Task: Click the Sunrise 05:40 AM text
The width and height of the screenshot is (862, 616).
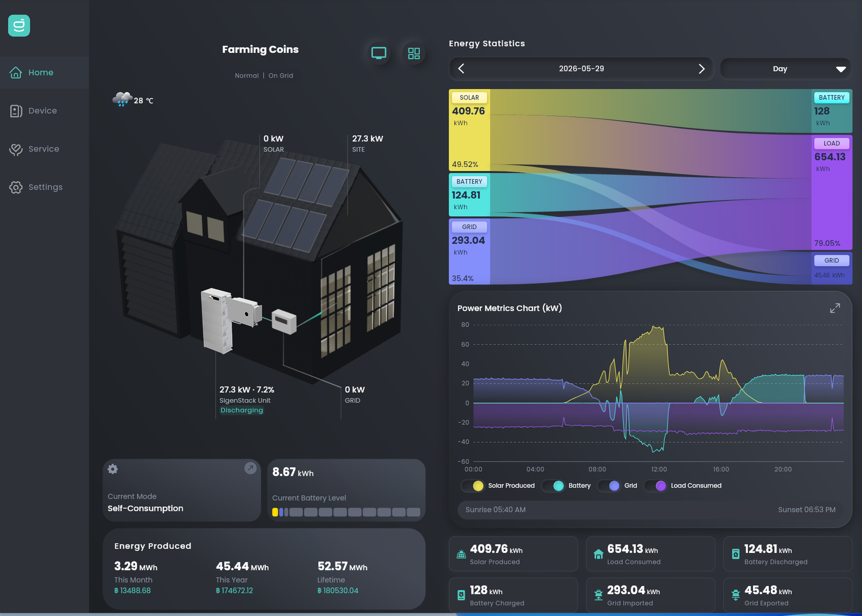Action: point(496,509)
